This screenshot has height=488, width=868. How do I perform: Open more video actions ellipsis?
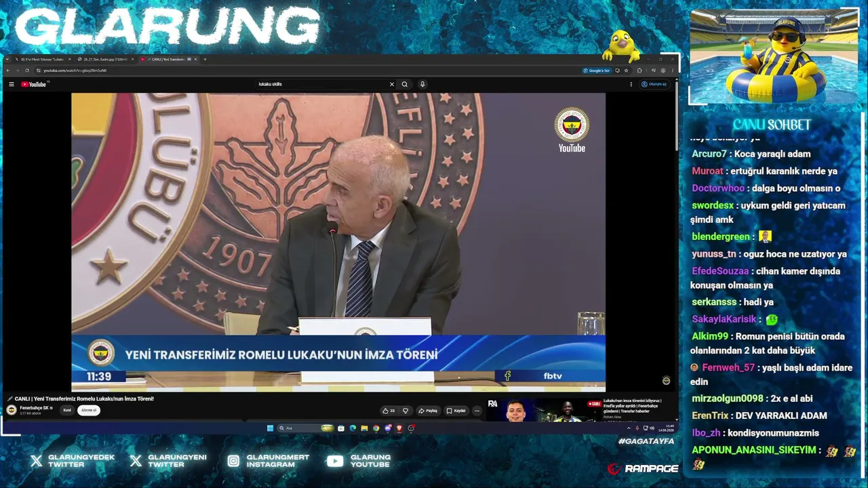click(x=477, y=411)
